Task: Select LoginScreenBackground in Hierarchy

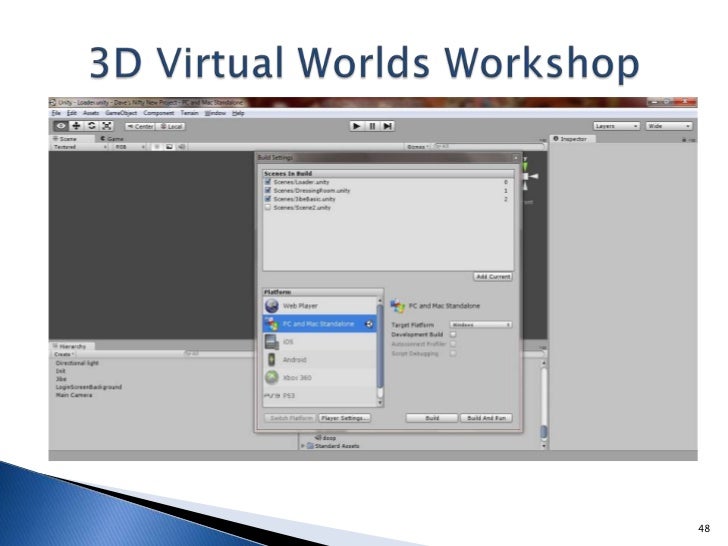Action: [89, 387]
